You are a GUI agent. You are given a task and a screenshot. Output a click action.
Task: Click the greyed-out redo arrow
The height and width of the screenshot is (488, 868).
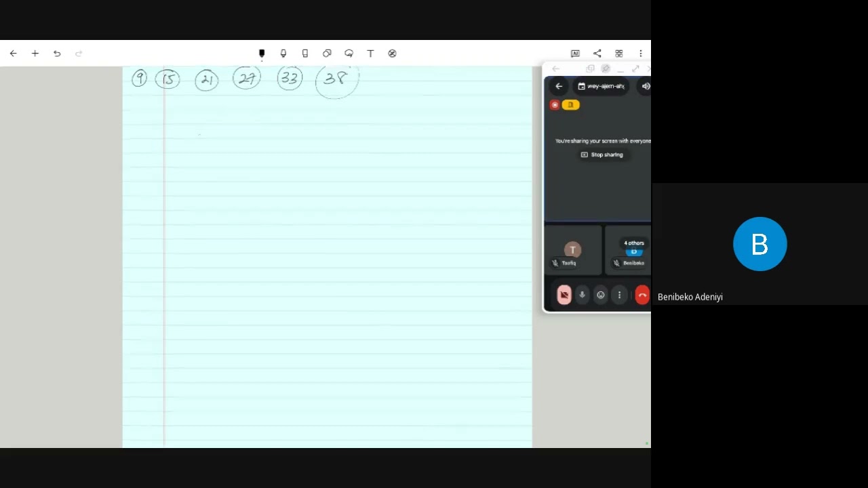coord(79,54)
